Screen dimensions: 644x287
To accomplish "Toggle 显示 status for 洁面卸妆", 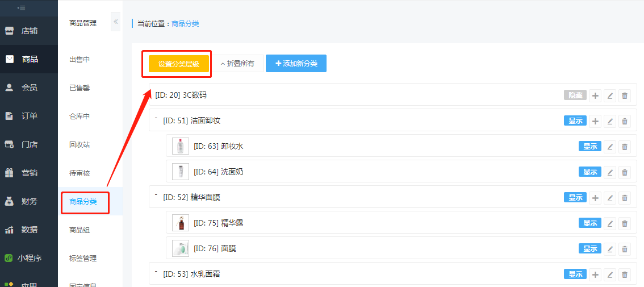I will 575,121.
